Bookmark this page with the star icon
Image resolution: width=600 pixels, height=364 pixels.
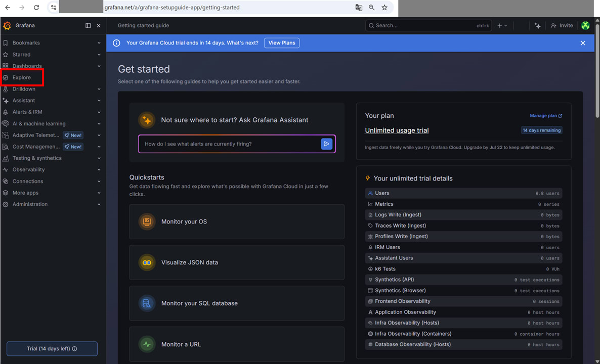[384, 7]
